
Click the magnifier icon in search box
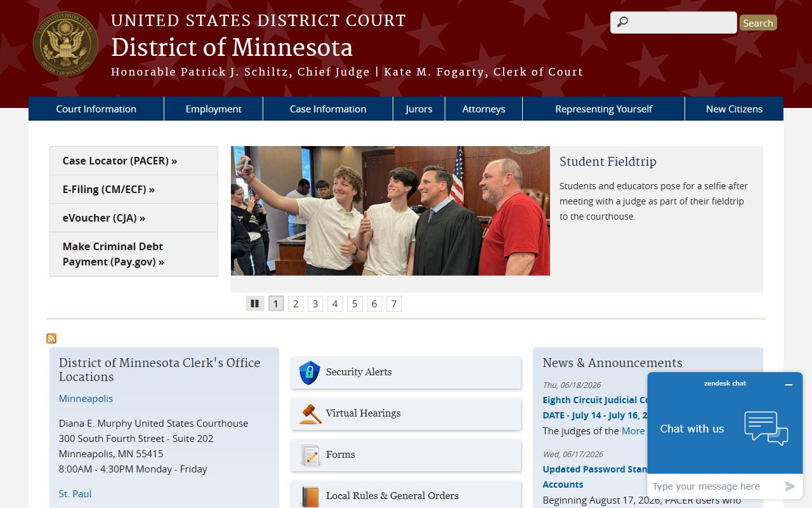point(622,22)
